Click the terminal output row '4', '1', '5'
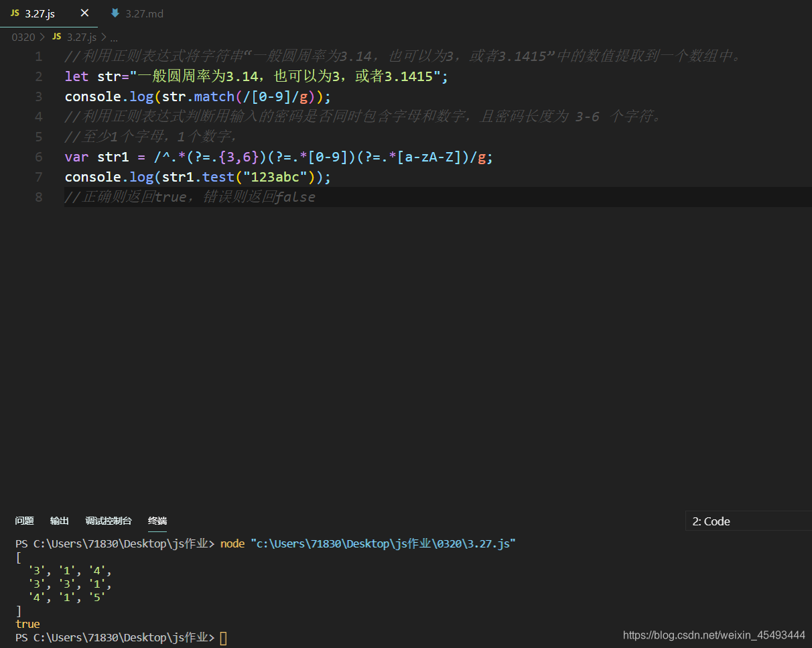 [67, 597]
